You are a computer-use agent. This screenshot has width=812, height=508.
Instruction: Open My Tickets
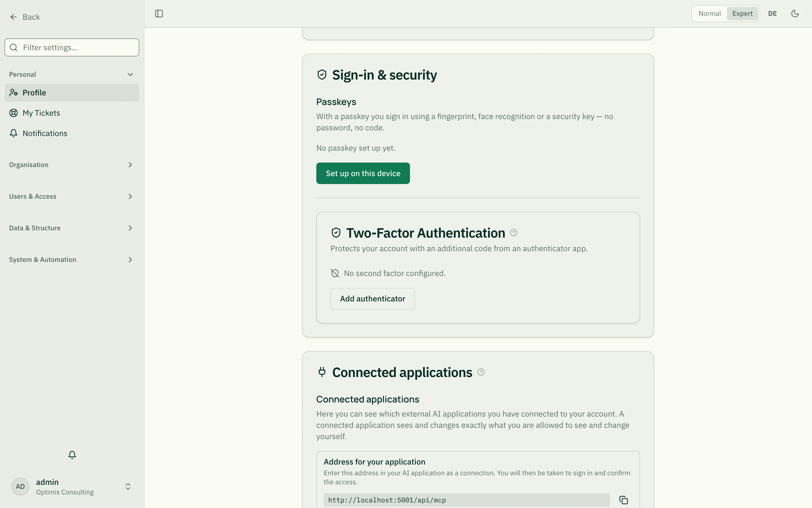(x=71, y=113)
